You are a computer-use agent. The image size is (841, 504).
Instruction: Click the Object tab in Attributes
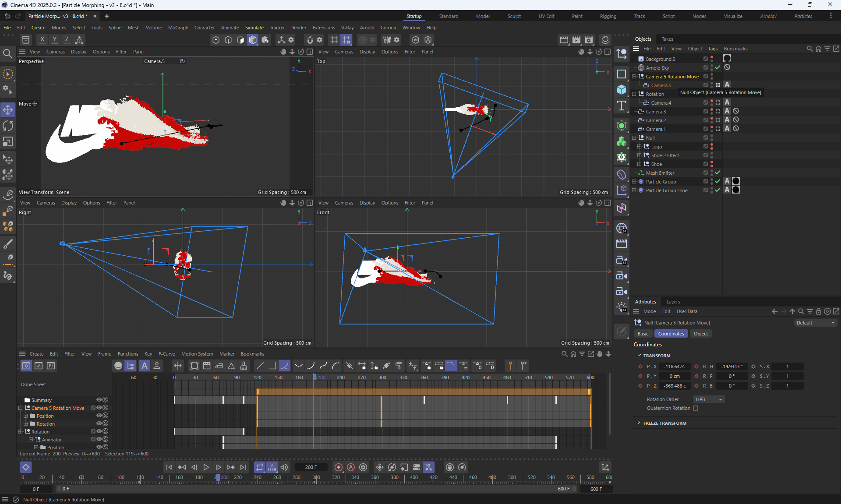point(700,334)
